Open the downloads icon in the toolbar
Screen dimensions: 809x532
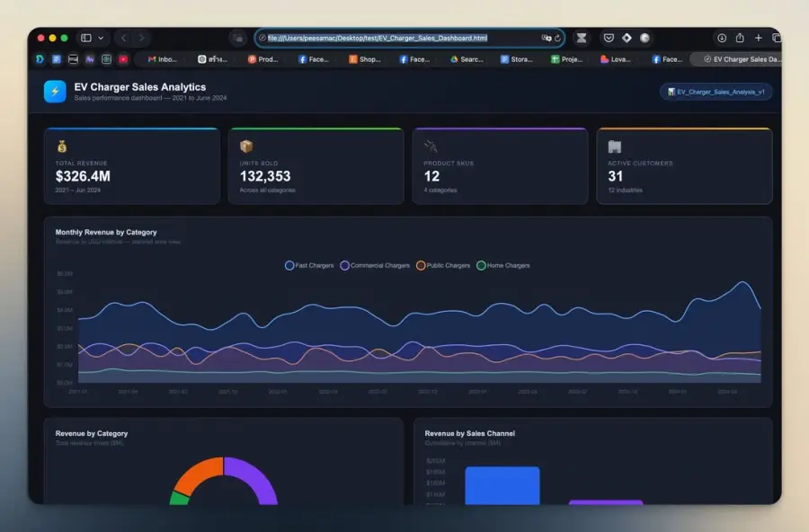coord(721,38)
